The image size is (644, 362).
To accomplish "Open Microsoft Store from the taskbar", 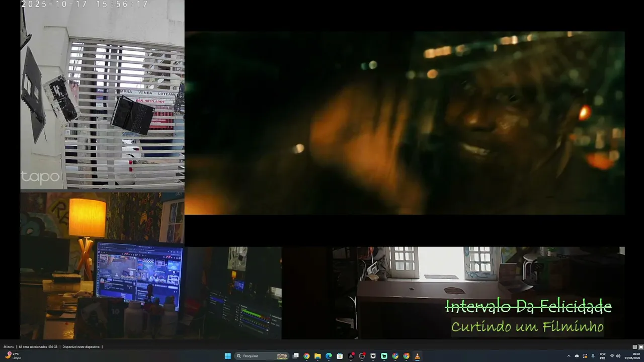I will 340,356.
